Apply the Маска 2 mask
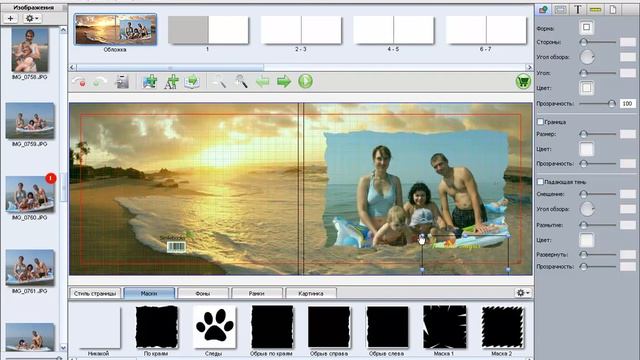Image resolution: width=640 pixels, height=360 pixels. (x=502, y=327)
